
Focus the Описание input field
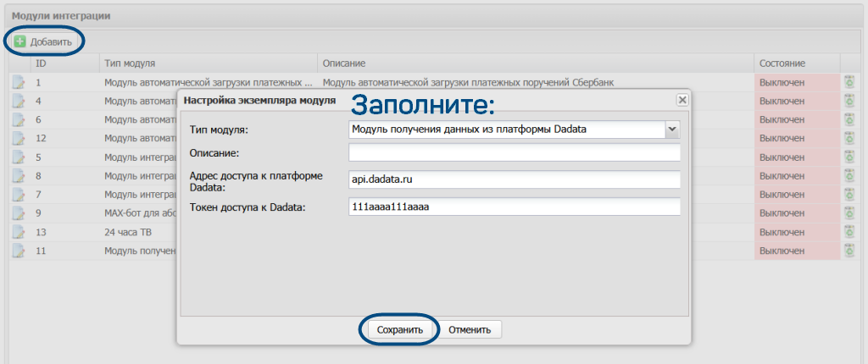[x=515, y=153]
